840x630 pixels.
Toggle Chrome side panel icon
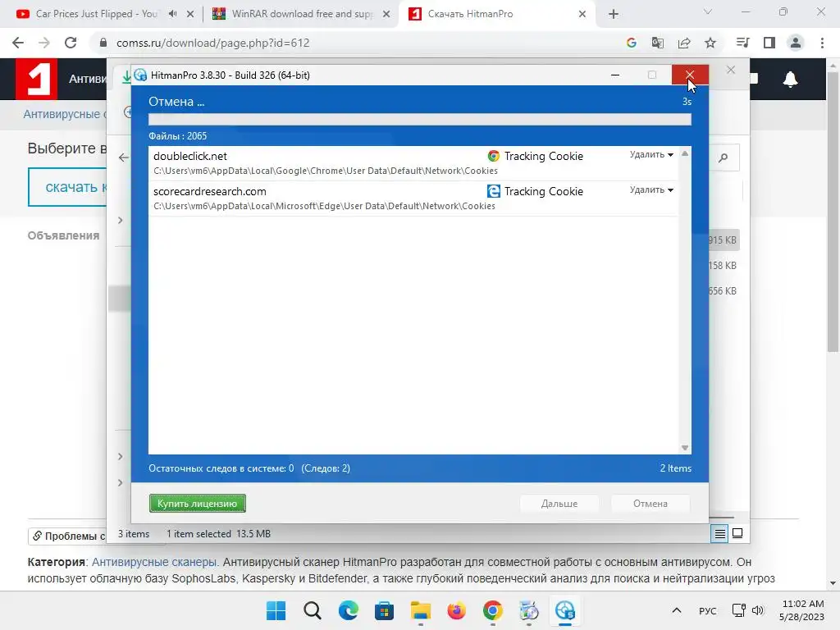click(x=769, y=43)
